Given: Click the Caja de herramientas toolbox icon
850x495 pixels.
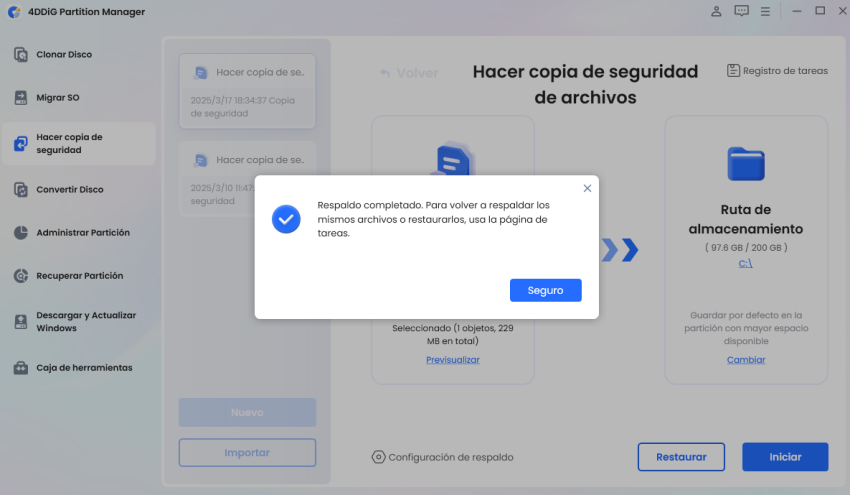Looking at the screenshot, I should (x=21, y=368).
